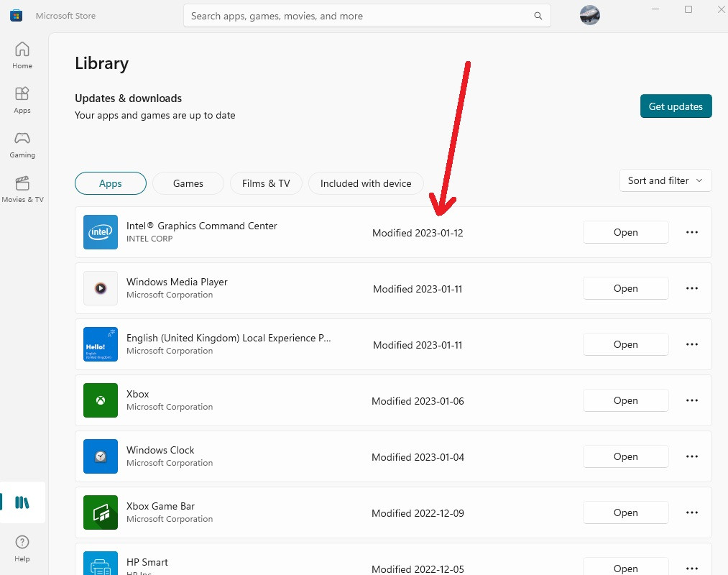This screenshot has width=728, height=575.
Task: Click the Windows Media Player title text
Action: [x=177, y=282]
